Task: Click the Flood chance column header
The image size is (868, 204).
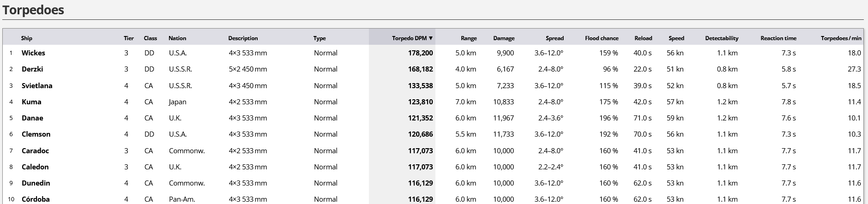Action: [601, 38]
